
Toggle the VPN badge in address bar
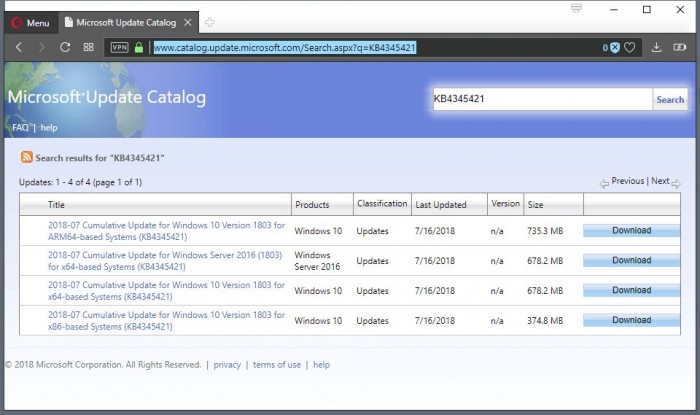pyautogui.click(x=119, y=47)
